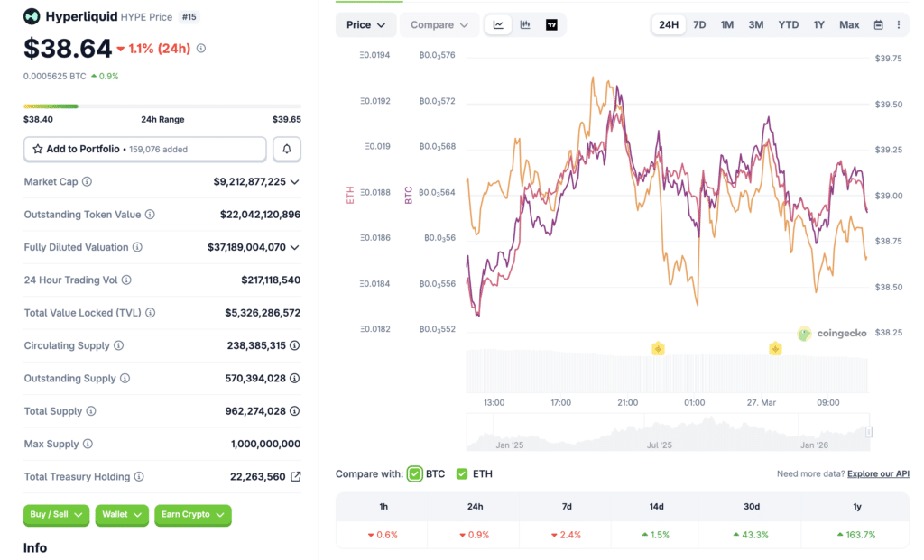This screenshot has height=560, width=924.
Task: Click the 24h Range progress bar
Action: point(162,106)
